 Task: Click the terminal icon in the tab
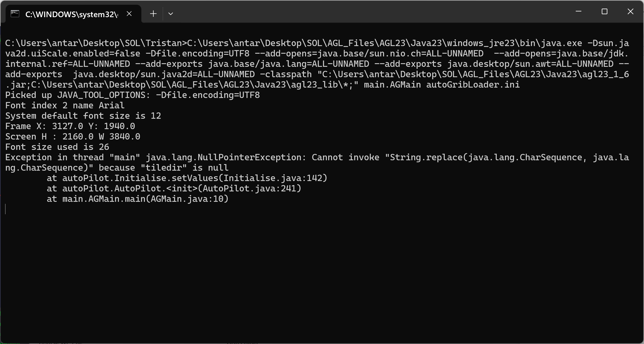[15, 14]
